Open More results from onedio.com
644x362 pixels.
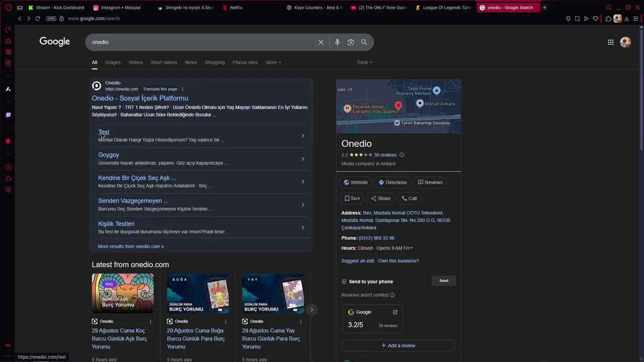tap(131, 247)
